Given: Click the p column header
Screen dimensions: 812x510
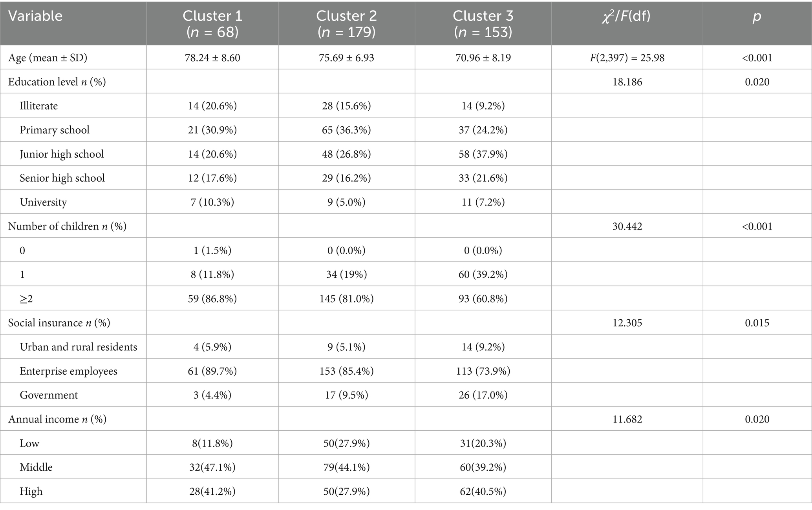Looking at the screenshot, I should click(757, 17).
